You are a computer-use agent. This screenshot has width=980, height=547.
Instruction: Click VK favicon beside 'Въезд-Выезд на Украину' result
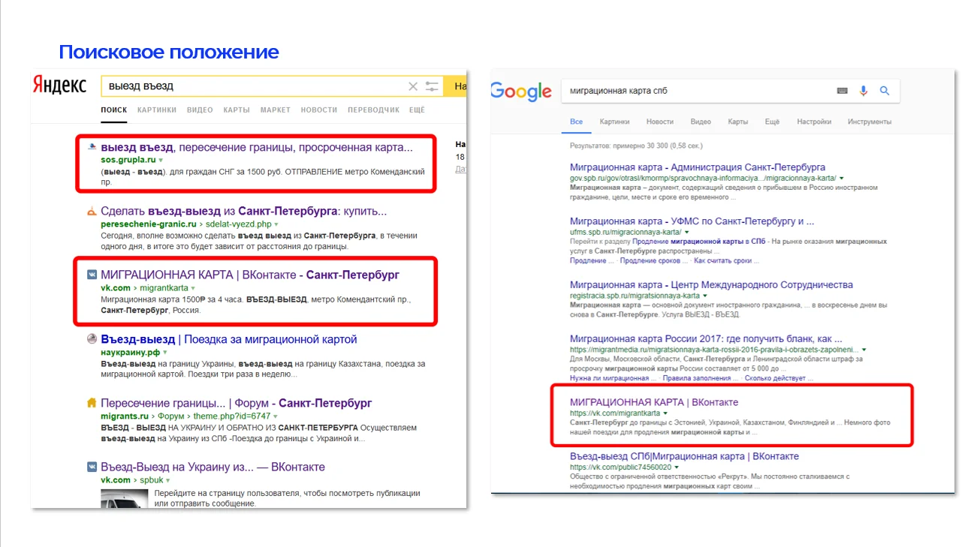pyautogui.click(x=92, y=467)
